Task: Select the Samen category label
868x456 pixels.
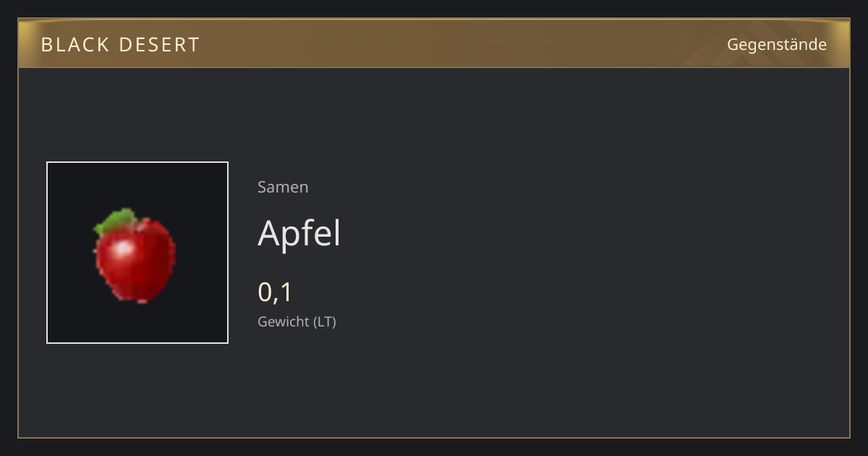Action: [x=283, y=187]
